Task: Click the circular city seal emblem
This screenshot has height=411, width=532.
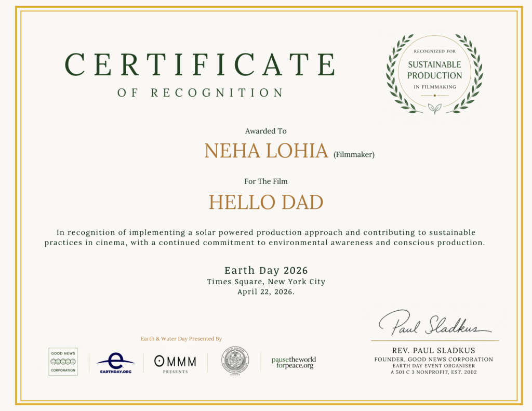Action: pyautogui.click(x=235, y=362)
